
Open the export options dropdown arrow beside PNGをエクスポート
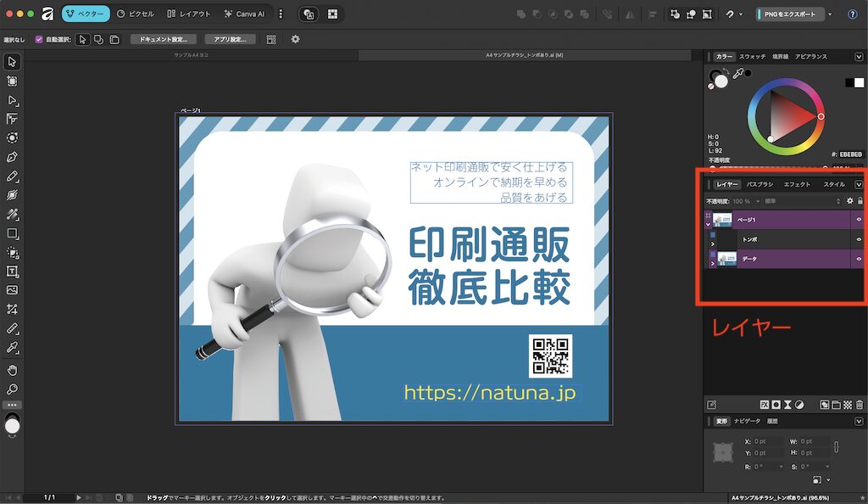(829, 14)
